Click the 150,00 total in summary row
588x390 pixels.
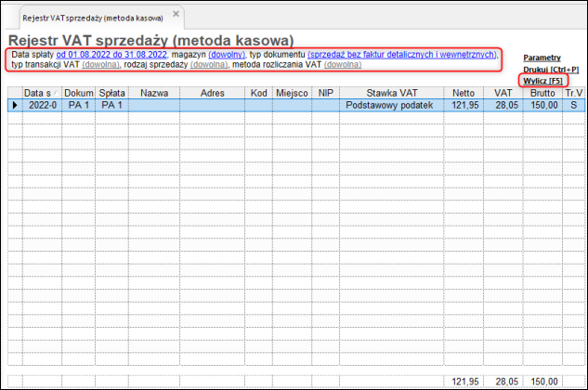click(542, 382)
